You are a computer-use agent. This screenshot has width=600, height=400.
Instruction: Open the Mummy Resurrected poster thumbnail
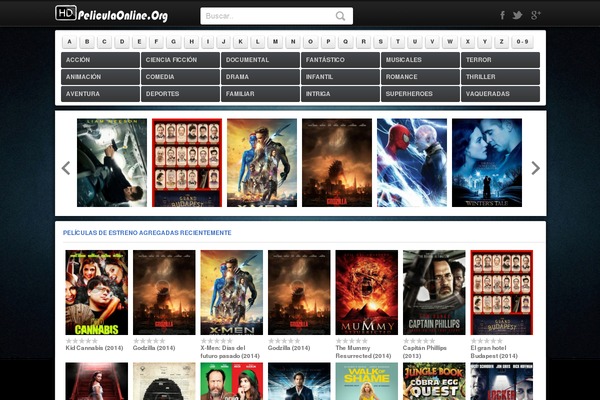(367, 292)
